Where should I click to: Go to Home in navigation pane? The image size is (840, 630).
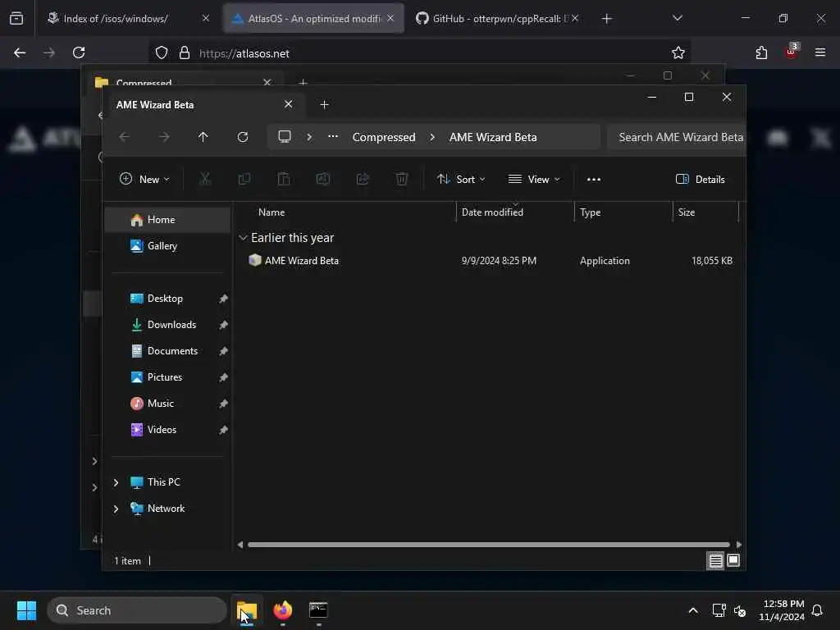point(167,220)
